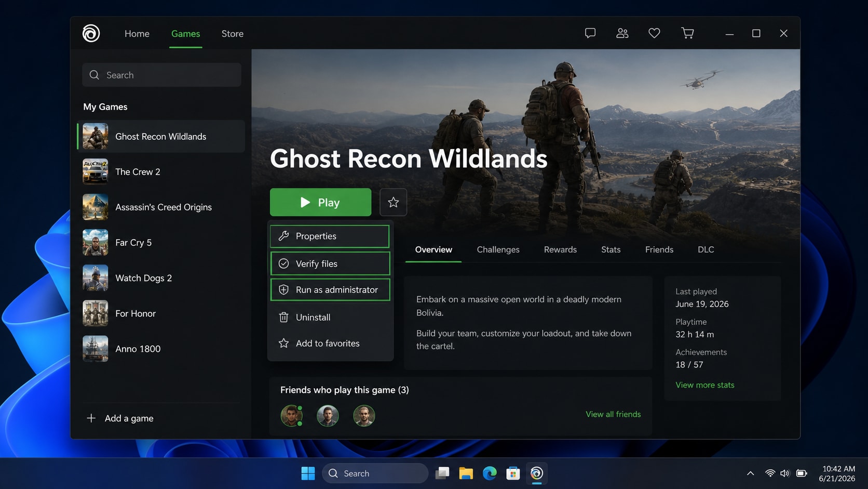Select The Crew 2 game thumbnail
Viewport: 868px width, 489px height.
click(96, 171)
